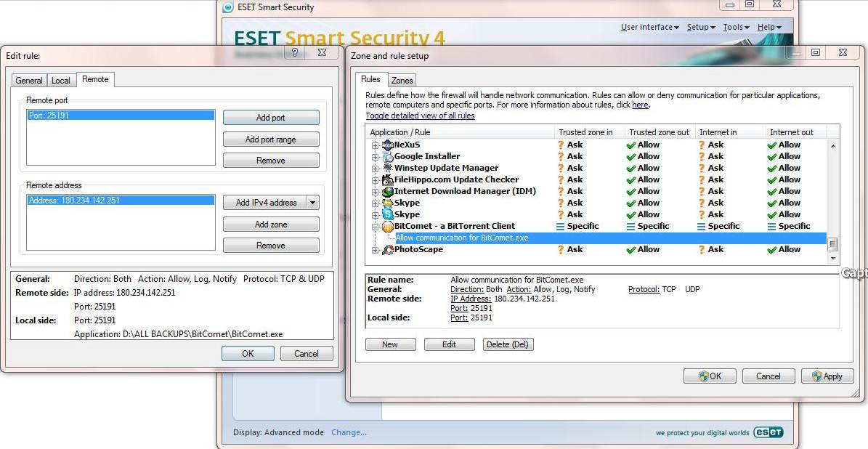Click the Delete (Del) button
Viewport: 868px width, 449px height.
click(508, 344)
